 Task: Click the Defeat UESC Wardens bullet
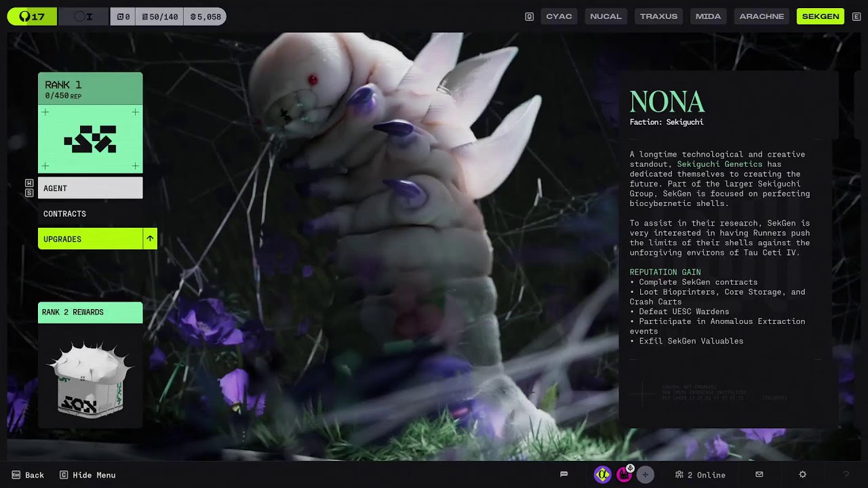(679, 312)
